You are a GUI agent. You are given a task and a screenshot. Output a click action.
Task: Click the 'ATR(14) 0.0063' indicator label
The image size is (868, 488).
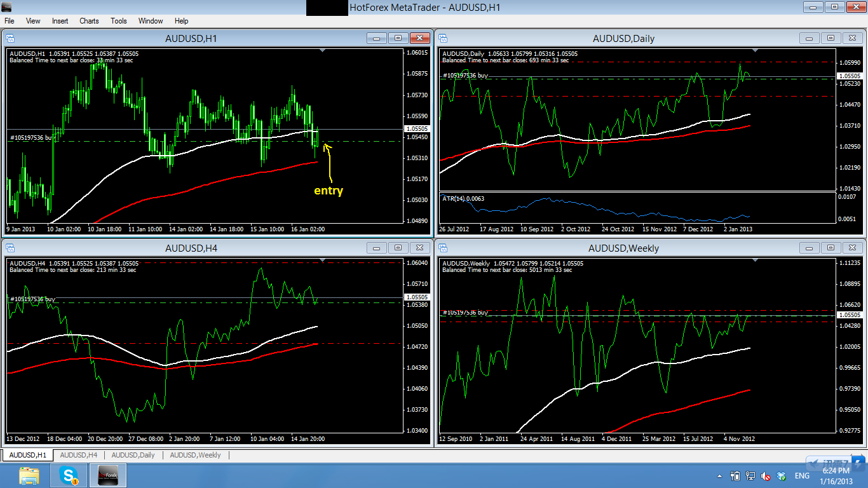click(x=463, y=198)
